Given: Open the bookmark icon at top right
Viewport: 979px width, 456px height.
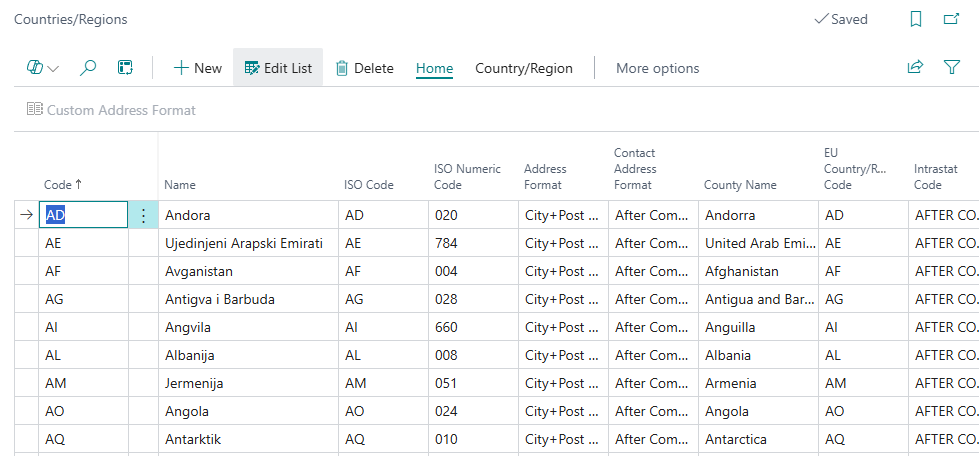Looking at the screenshot, I should [916, 19].
